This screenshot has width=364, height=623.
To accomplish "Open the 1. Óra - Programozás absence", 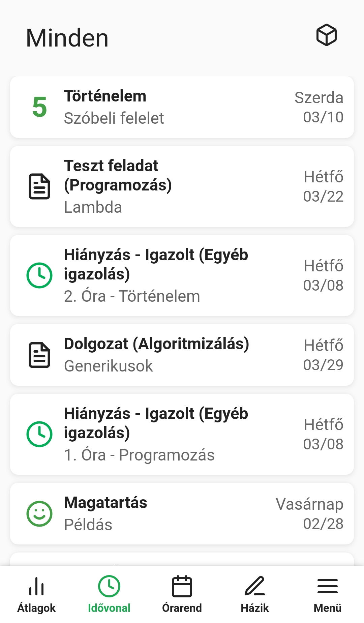I will click(x=169, y=434).
